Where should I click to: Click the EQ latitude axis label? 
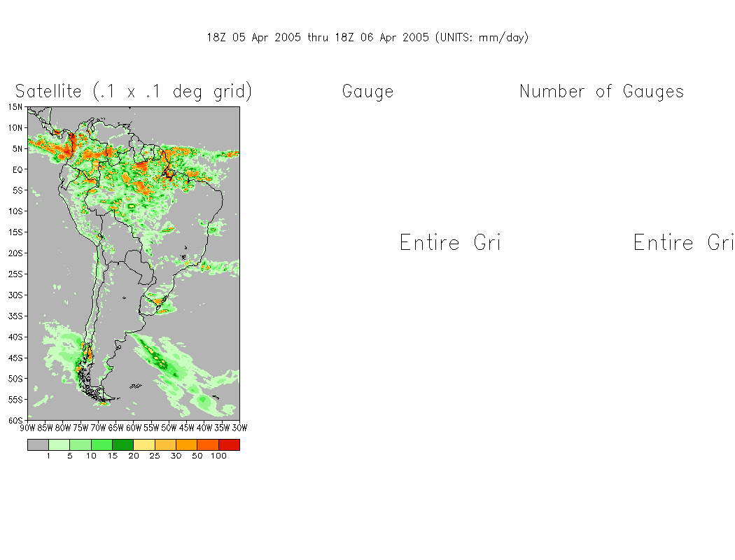pyautogui.click(x=17, y=169)
